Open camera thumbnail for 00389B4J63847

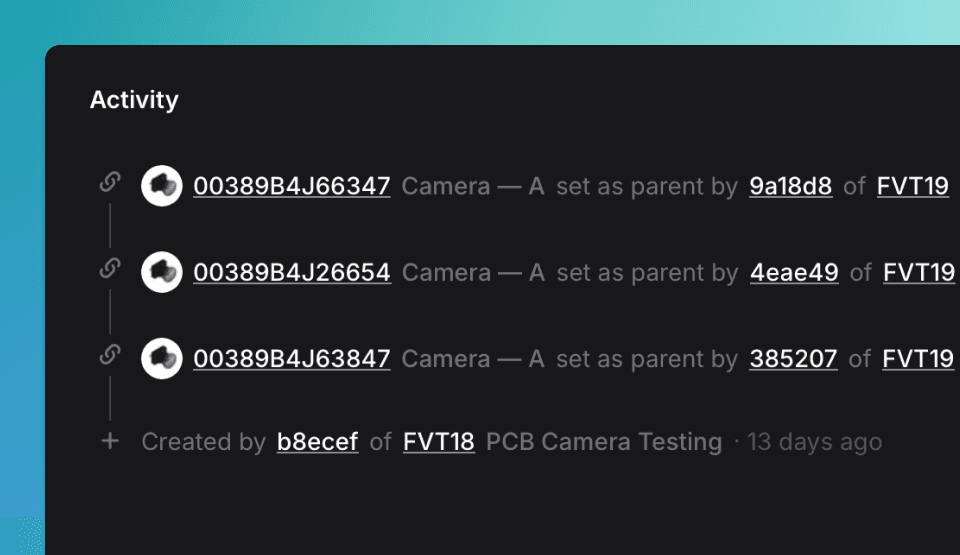click(161, 359)
